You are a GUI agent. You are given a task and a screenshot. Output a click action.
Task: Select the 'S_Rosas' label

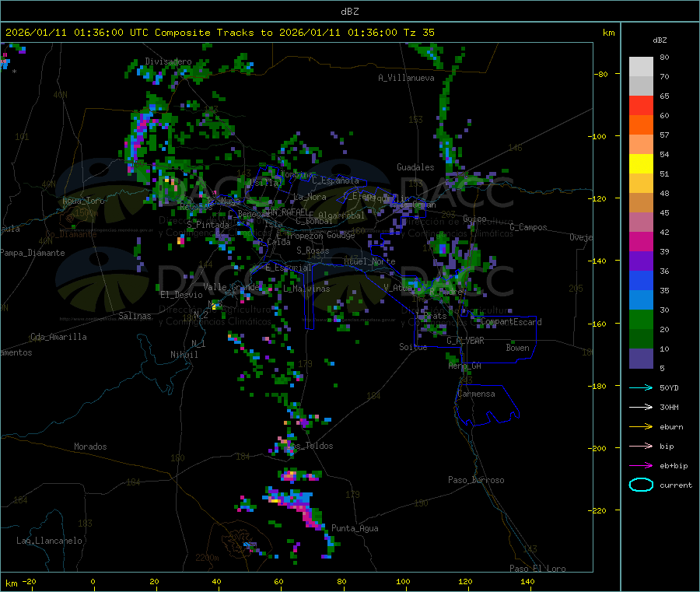(313, 250)
